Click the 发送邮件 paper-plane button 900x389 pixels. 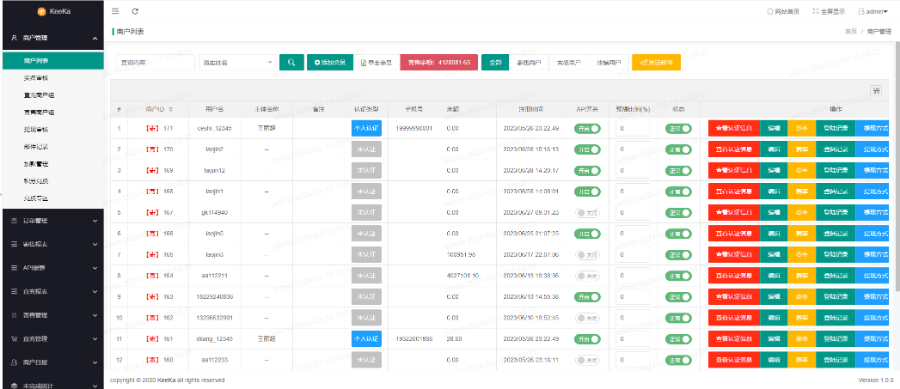[x=656, y=62]
